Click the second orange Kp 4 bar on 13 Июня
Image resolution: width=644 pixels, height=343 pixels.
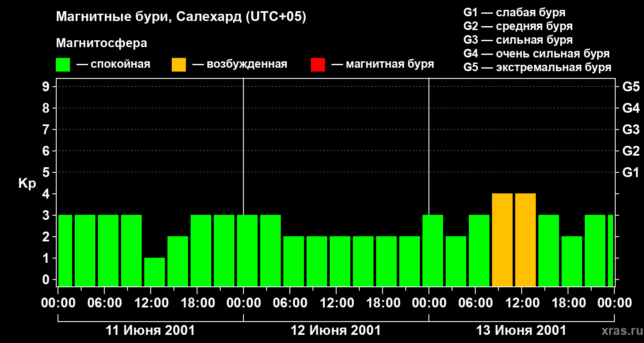point(526,240)
